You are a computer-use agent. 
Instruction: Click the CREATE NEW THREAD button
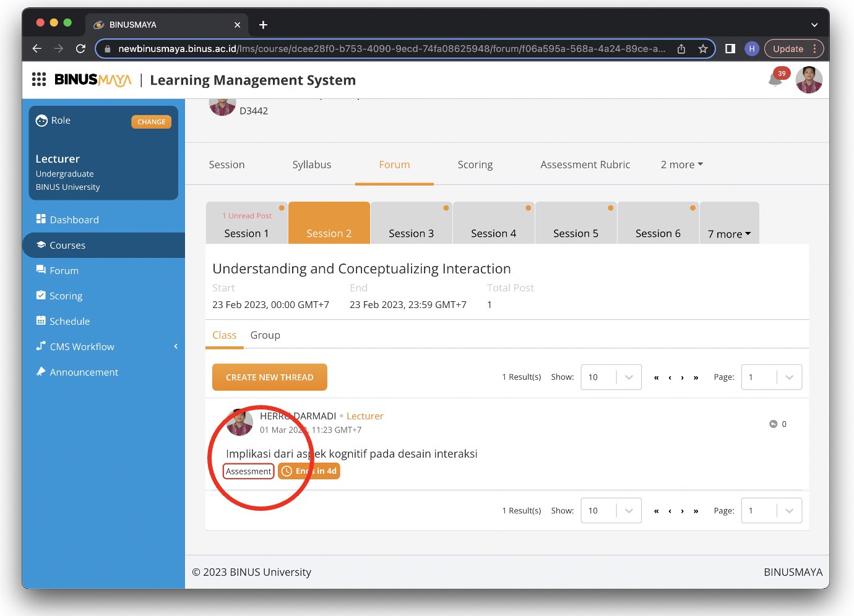click(269, 377)
